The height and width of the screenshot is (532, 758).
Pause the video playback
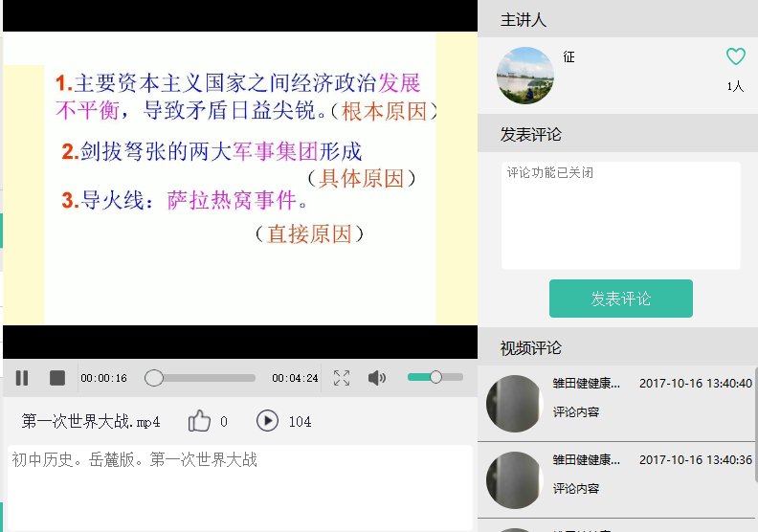pyautogui.click(x=22, y=378)
